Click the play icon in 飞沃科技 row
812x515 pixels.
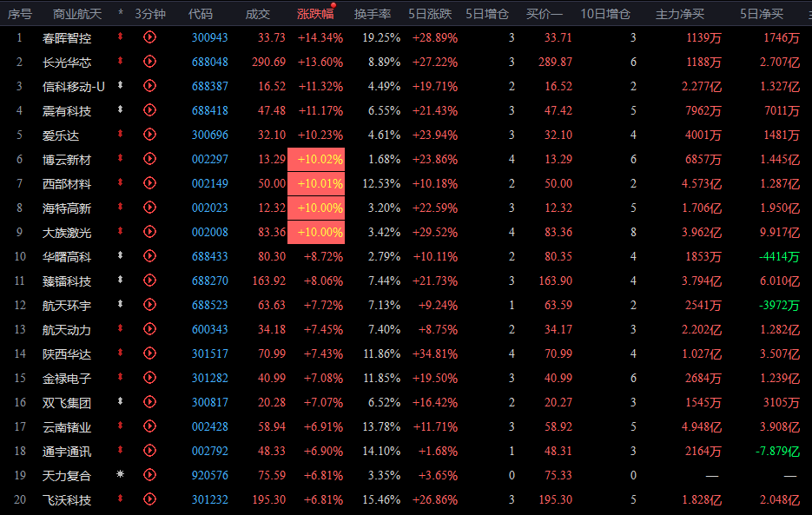[x=149, y=500]
